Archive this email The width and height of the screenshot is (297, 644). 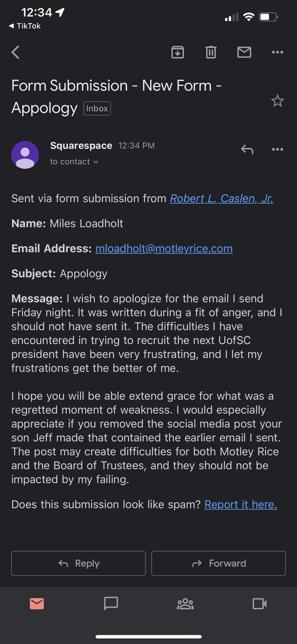(178, 52)
